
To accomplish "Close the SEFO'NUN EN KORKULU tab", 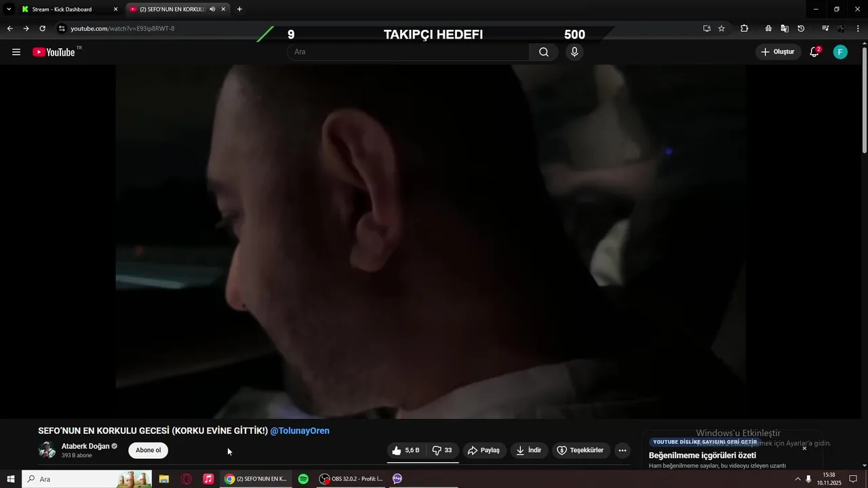I will [x=223, y=9].
